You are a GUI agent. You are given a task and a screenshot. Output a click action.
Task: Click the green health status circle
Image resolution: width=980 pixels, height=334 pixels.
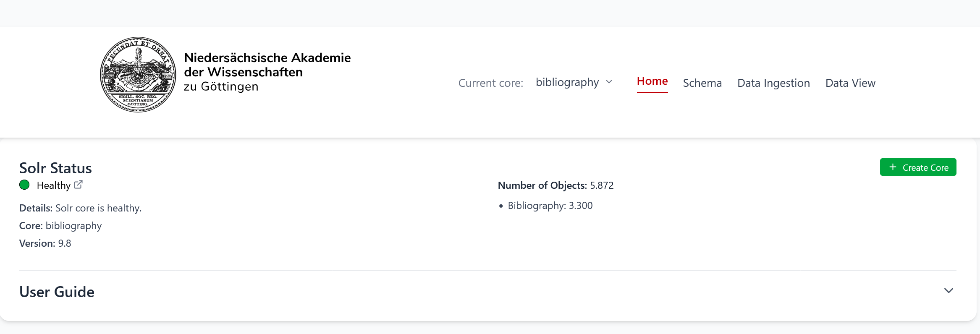pyautogui.click(x=24, y=185)
